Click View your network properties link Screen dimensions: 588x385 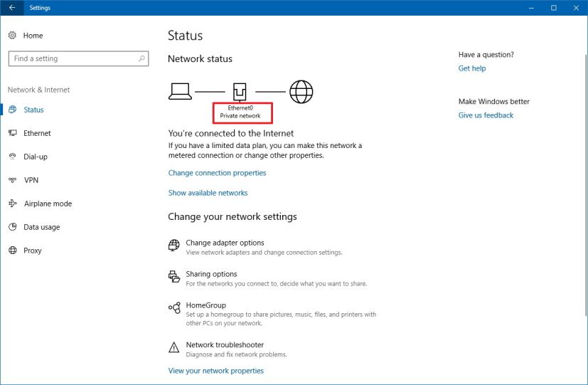pos(216,371)
